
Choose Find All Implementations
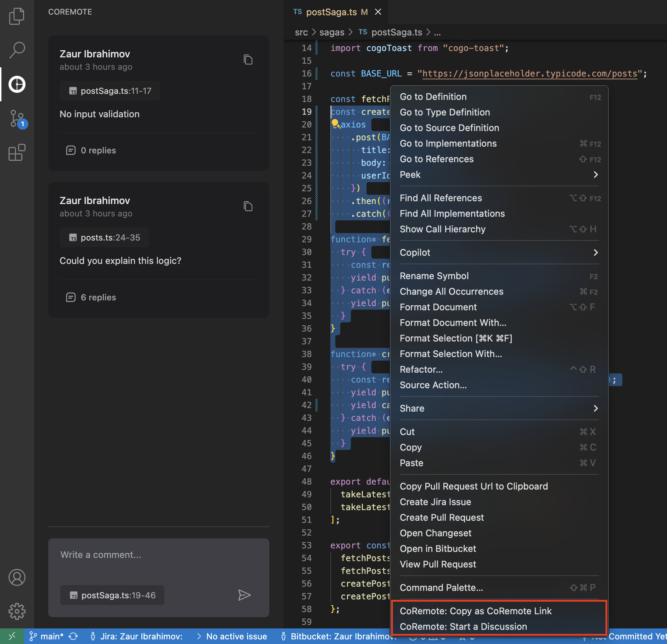(x=499, y=214)
